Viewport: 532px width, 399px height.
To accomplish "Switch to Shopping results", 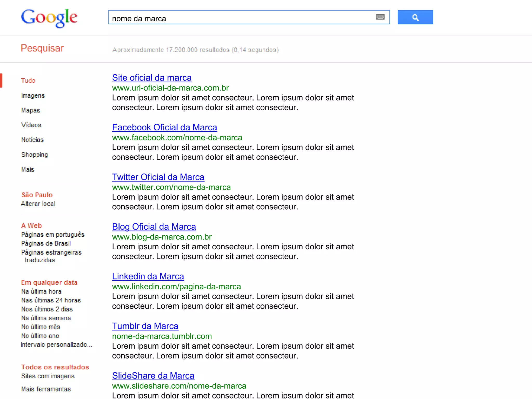I will (x=35, y=155).
